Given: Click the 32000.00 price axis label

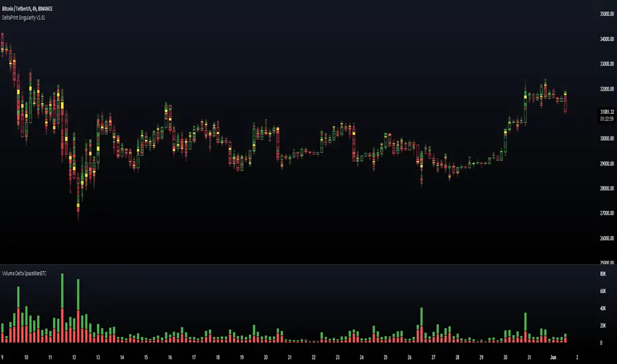Looking at the screenshot, I should point(607,89).
